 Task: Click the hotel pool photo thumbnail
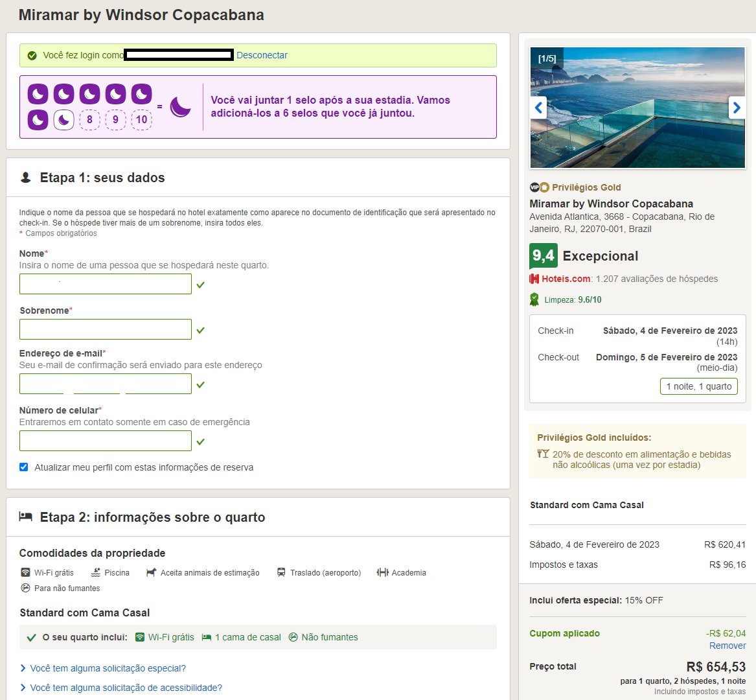(x=637, y=108)
